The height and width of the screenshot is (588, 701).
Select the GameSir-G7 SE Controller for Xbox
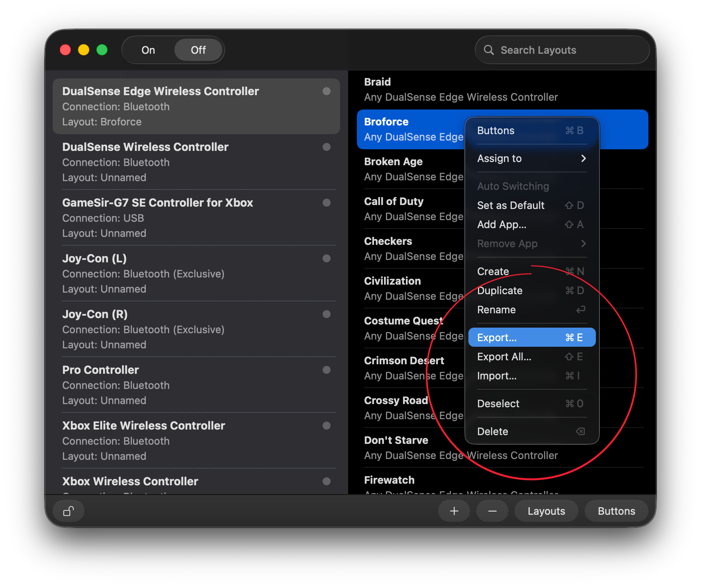pos(196,218)
